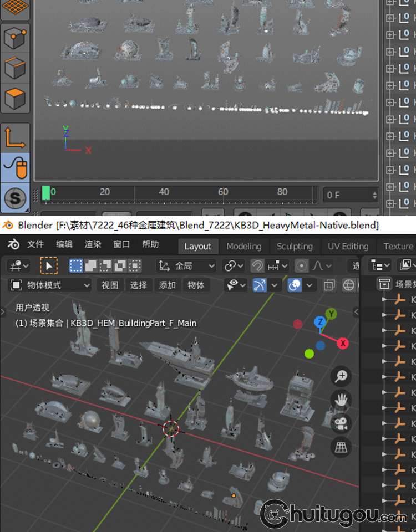Click Cinema 4D texture mode grid icon
Image resolution: width=416 pixels, height=532 pixels.
coord(15,8)
